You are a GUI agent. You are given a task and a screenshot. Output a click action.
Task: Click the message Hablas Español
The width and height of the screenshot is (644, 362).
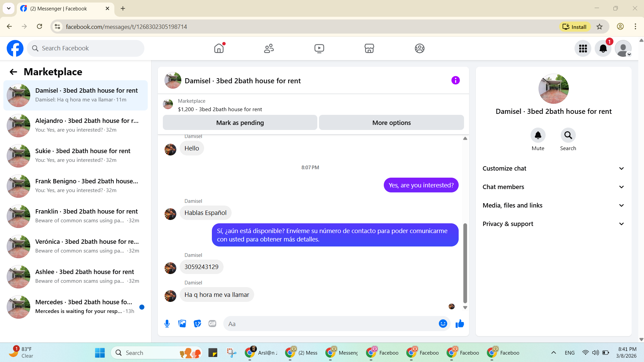(x=205, y=213)
